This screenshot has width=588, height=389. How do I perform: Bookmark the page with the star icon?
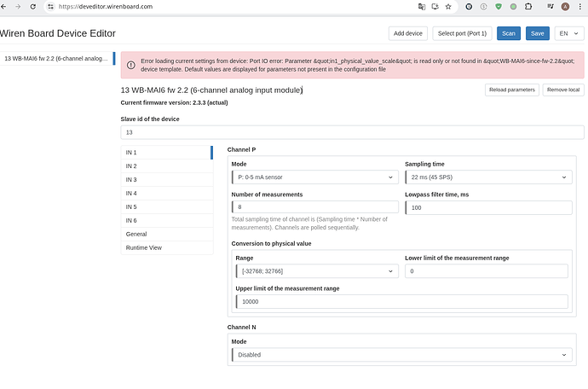tap(448, 6)
